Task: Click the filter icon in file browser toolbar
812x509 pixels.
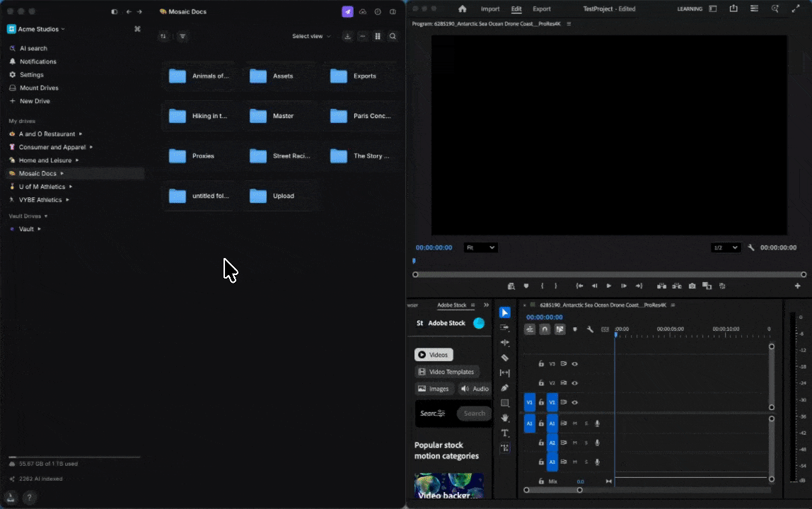Action: (182, 36)
